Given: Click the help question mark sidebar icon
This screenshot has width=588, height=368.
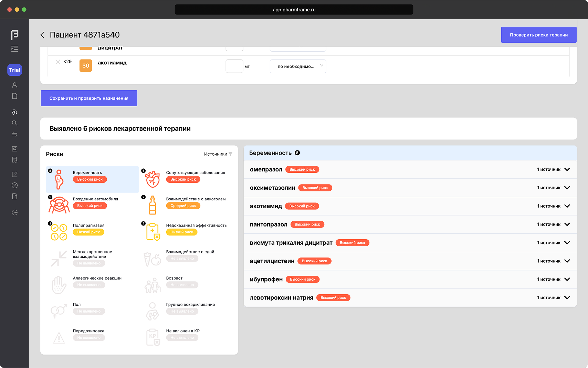Looking at the screenshot, I should 14,186.
